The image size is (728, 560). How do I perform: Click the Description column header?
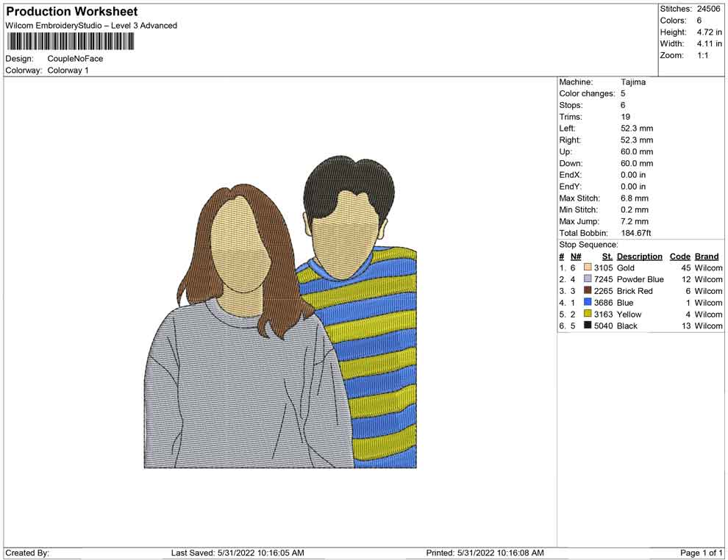pos(639,256)
